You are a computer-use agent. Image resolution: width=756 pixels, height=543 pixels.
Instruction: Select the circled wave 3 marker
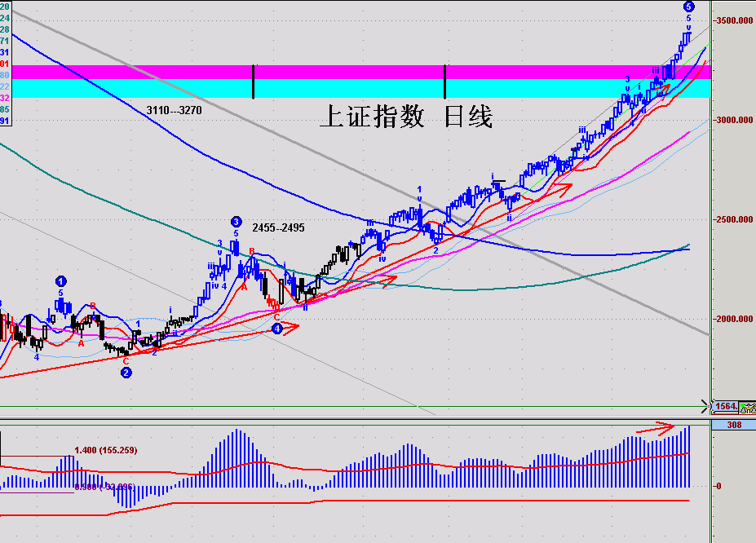236,222
